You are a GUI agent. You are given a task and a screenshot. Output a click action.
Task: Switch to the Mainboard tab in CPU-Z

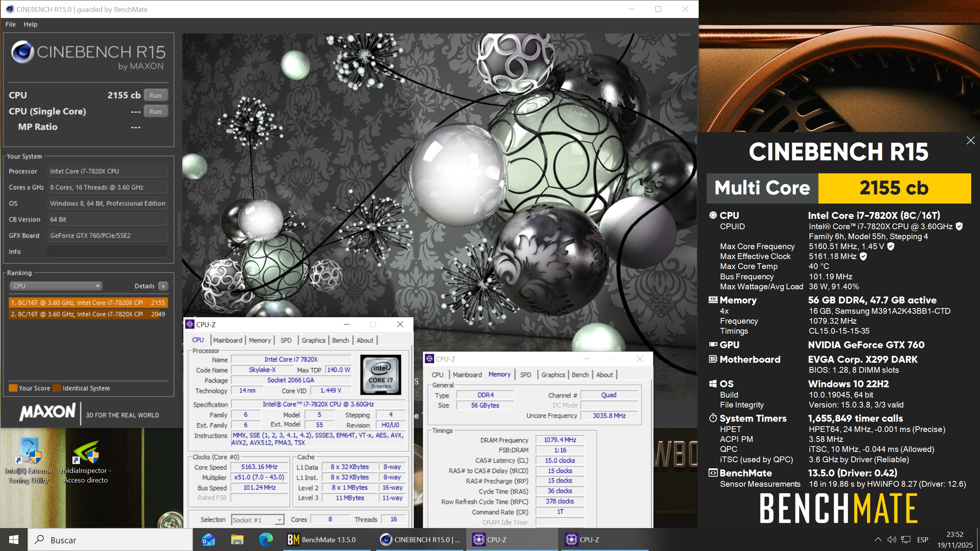227,340
